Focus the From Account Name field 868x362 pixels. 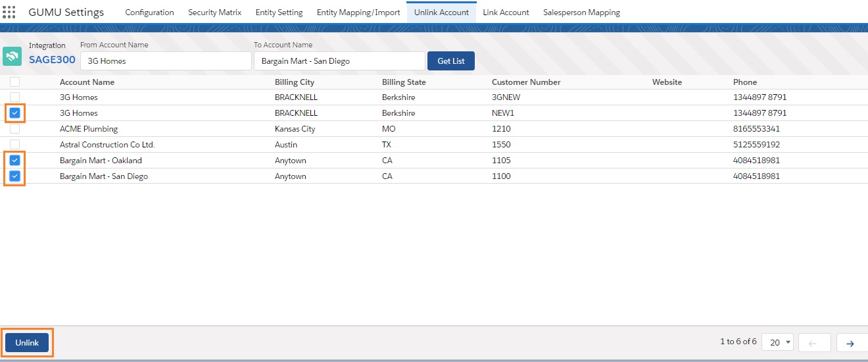pyautogui.click(x=166, y=61)
